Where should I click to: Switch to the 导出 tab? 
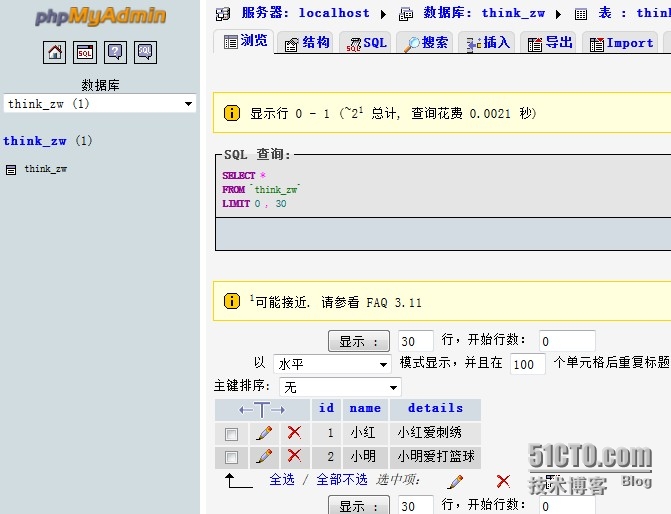549,43
